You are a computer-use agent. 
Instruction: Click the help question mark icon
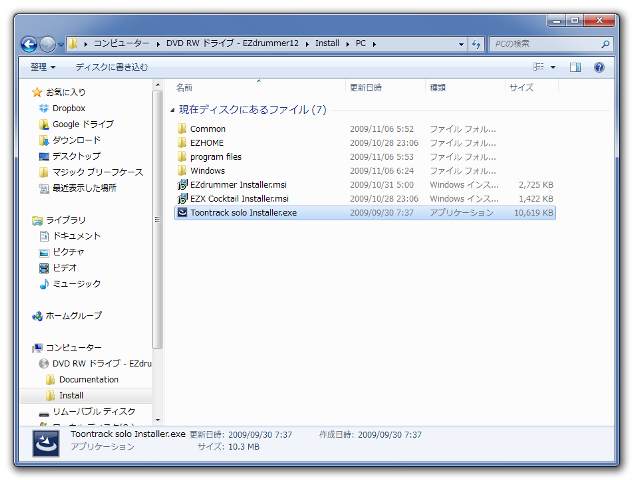click(x=599, y=67)
